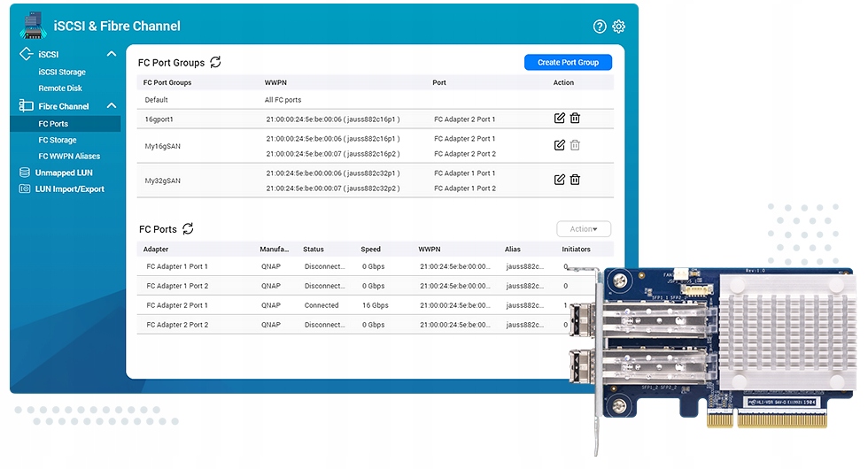
Task: Go to FC WWPN Aliases
Action: (x=69, y=156)
